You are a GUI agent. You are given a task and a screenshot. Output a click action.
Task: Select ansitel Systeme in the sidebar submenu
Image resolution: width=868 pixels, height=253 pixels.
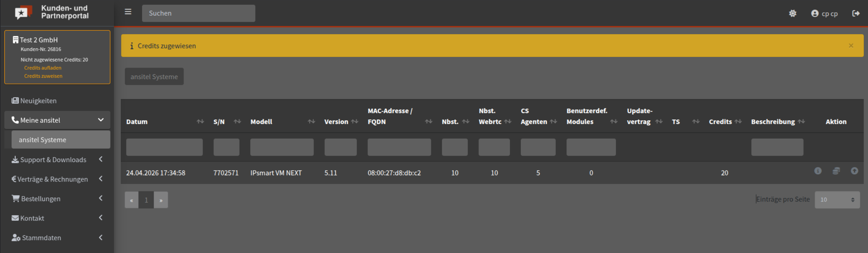61,140
